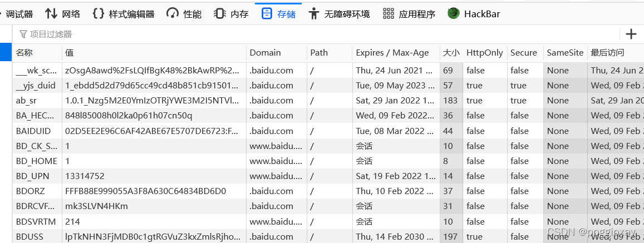Click expiry Tue, 09 May 2023 cell
Viewport: 644px width, 243px height.
(396, 86)
